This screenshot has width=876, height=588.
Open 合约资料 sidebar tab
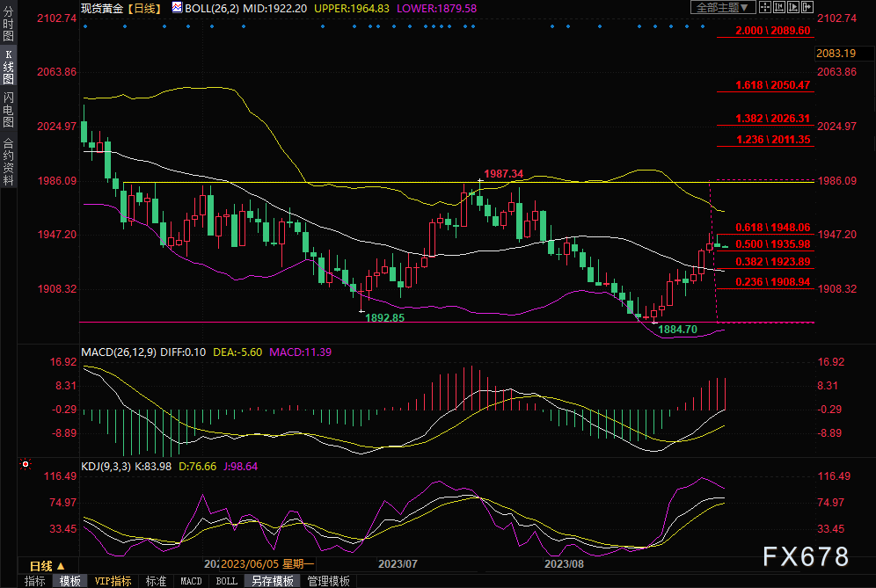pyautogui.click(x=8, y=161)
